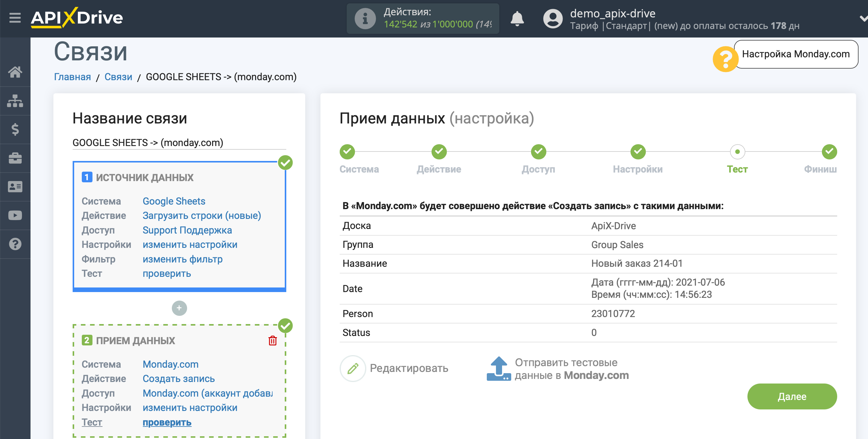The height and width of the screenshot is (439, 868).
Task: Go to the Финиш step
Action: point(829,152)
